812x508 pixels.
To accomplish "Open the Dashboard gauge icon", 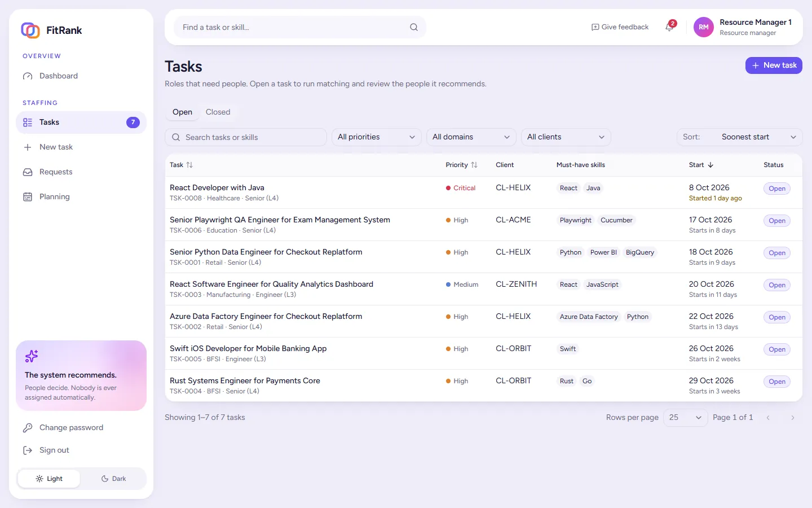I will point(28,76).
